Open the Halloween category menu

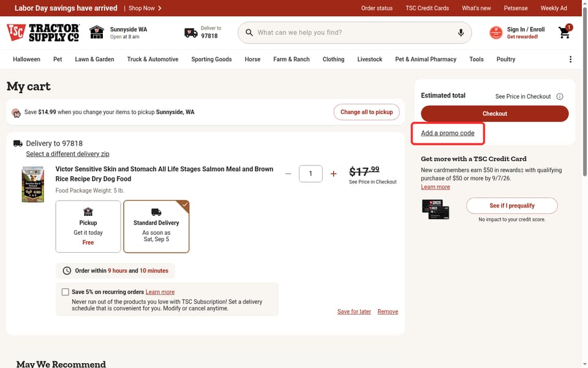[x=26, y=59]
